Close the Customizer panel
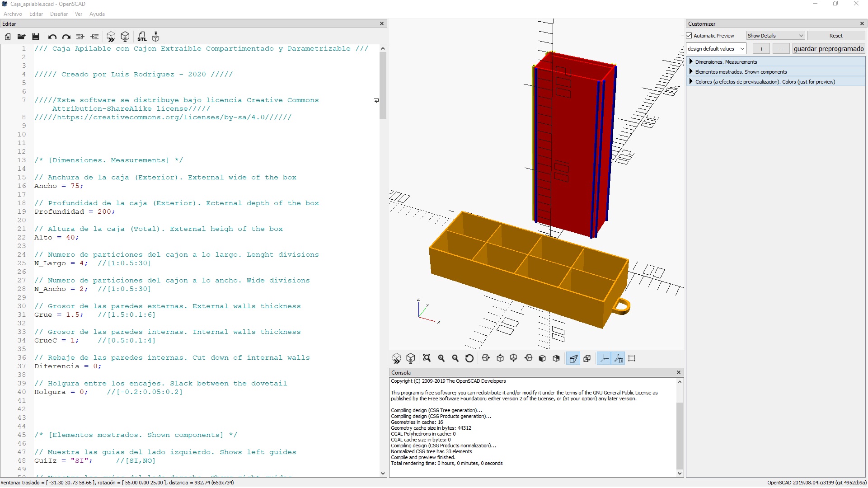 [x=862, y=23]
